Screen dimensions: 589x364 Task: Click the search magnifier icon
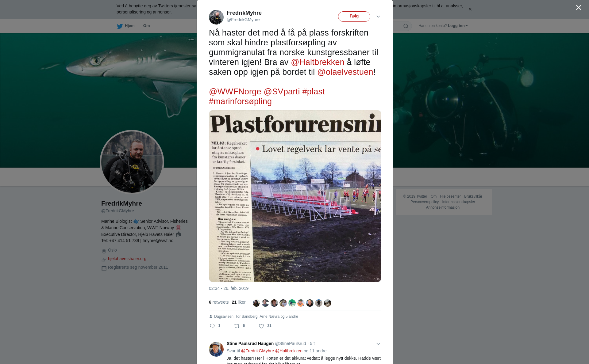[x=406, y=26]
